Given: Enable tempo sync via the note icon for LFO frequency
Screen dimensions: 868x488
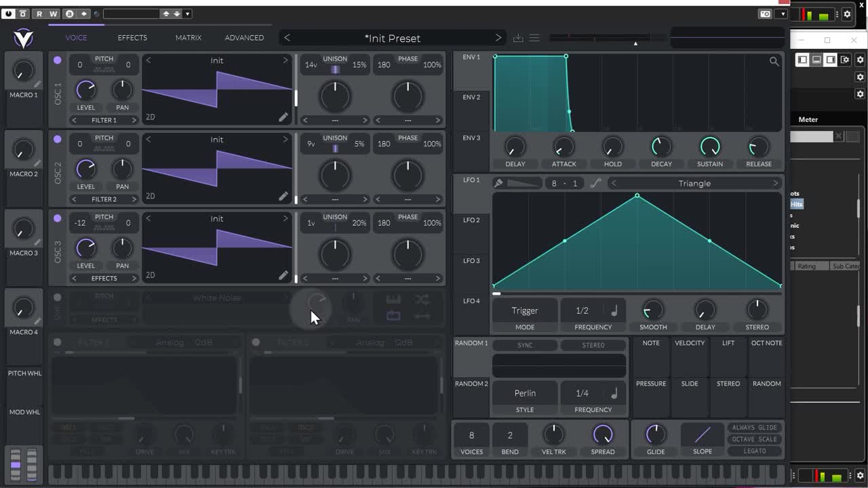Looking at the screenshot, I should 614,310.
